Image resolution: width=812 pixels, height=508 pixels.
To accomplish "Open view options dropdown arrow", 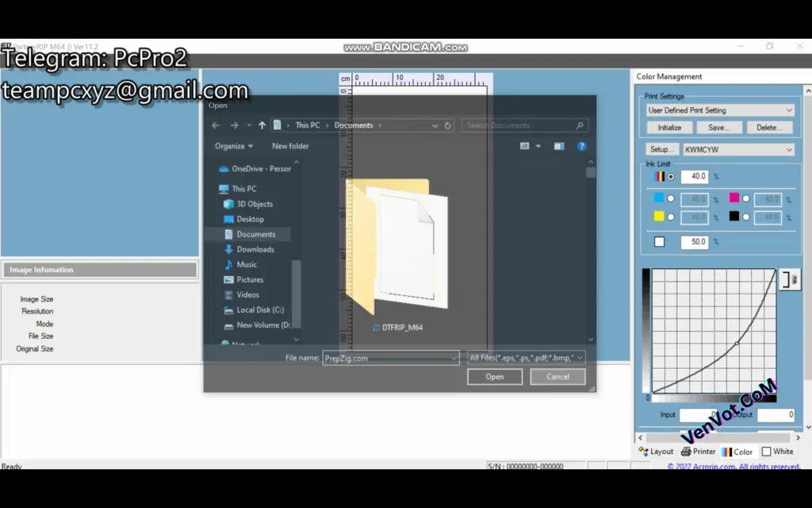I will click(538, 146).
